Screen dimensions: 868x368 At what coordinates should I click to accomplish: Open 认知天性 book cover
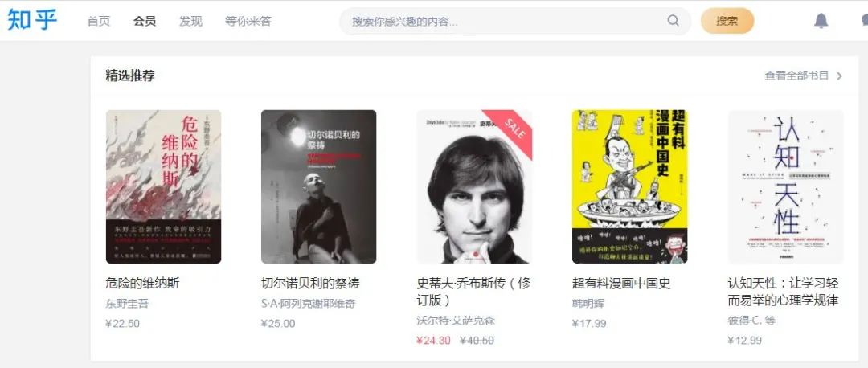click(785, 186)
